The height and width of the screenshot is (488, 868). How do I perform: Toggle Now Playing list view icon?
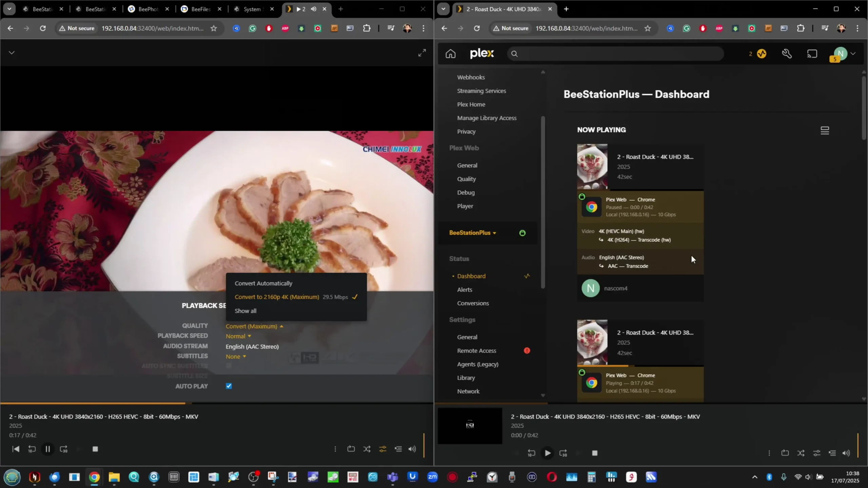point(825,130)
